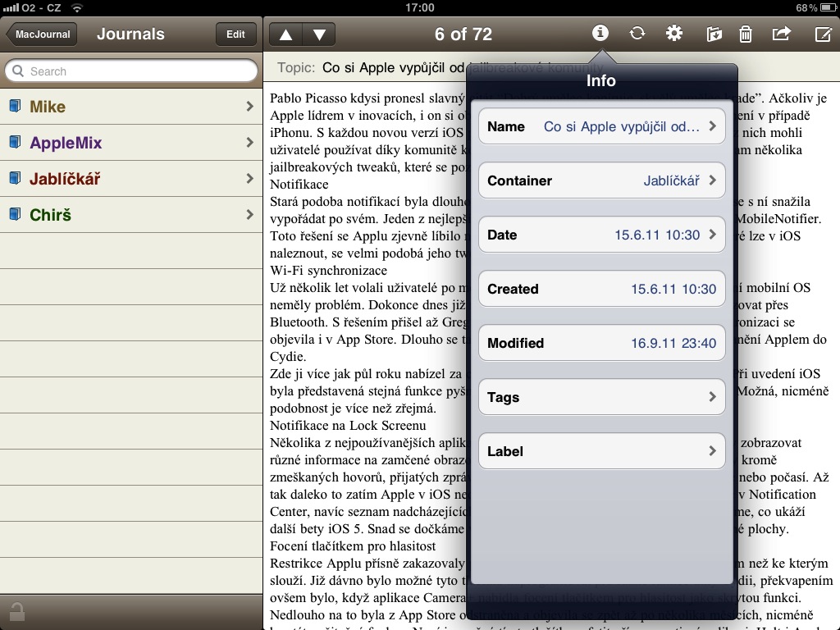Tap the share export icon
840x630 pixels.
click(781, 34)
